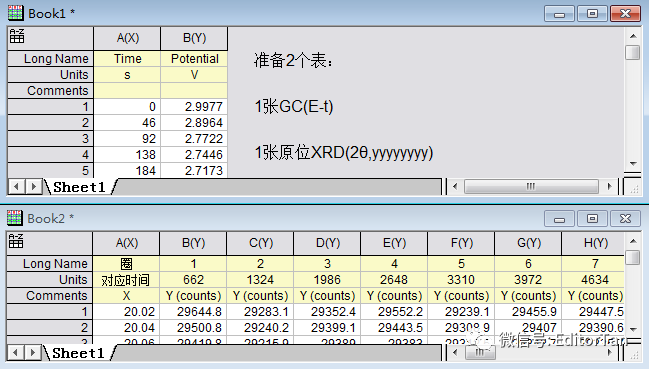Click cell with value 138
Viewport: 649px width, 369px height.
tap(127, 155)
